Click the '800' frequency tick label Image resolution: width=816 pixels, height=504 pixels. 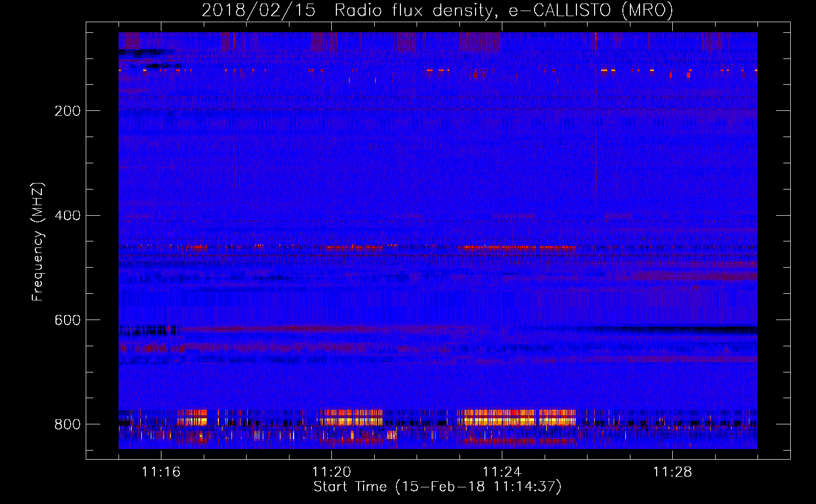(67, 424)
